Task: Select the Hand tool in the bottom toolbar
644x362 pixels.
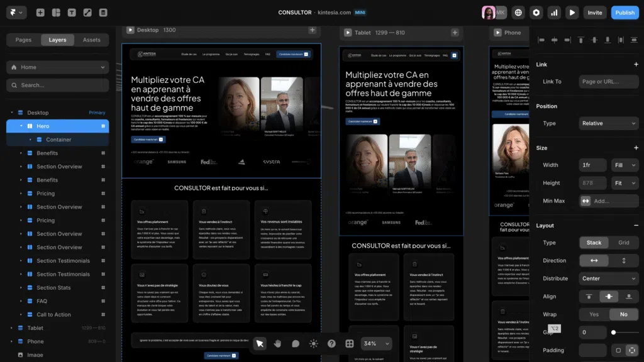Action: click(278, 343)
